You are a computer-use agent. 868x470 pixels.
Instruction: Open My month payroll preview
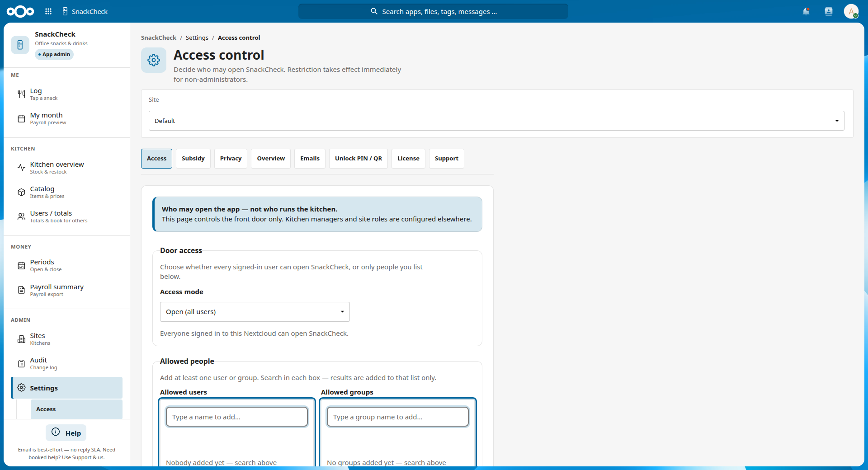67,118
